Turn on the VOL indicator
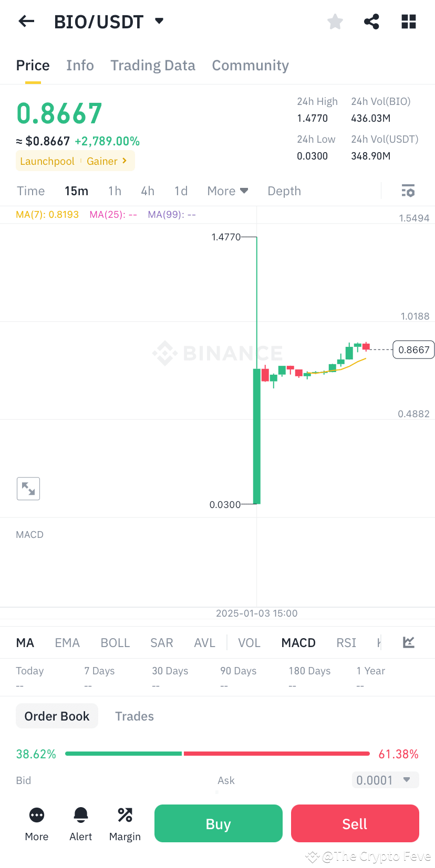 click(249, 642)
